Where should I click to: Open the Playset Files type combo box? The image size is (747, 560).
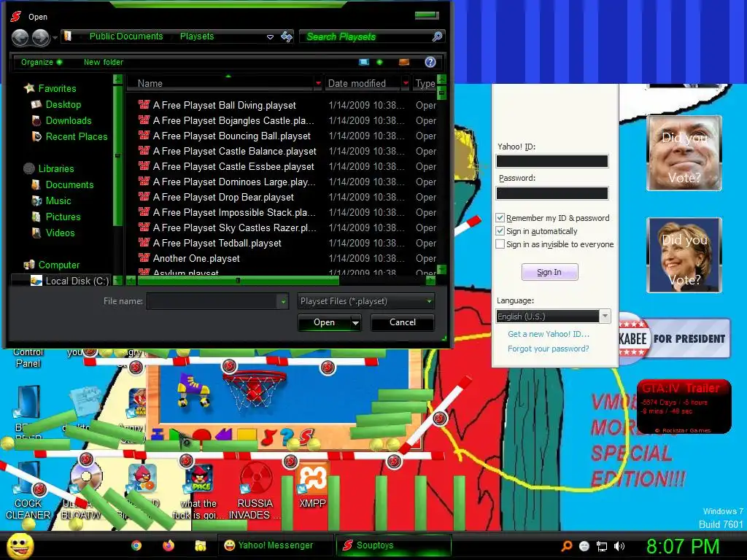coord(365,301)
